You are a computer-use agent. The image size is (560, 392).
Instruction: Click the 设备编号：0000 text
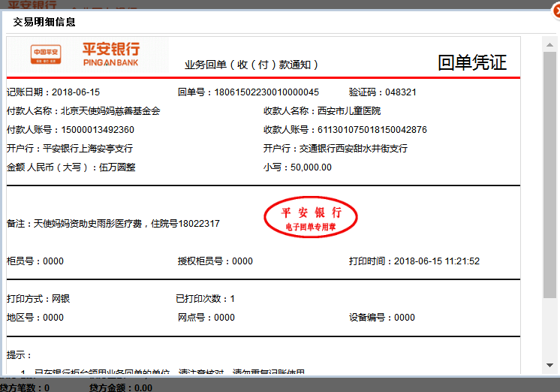coord(382,318)
